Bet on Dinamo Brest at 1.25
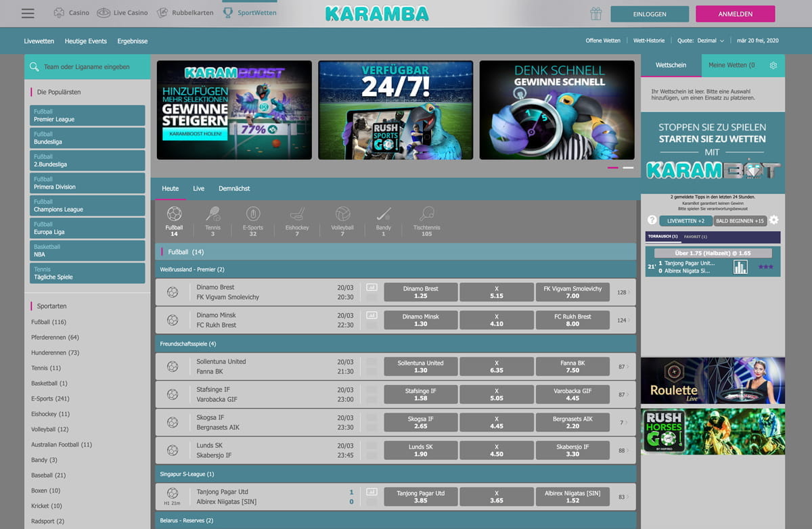Viewport: 812px width, 529px height. pos(421,292)
